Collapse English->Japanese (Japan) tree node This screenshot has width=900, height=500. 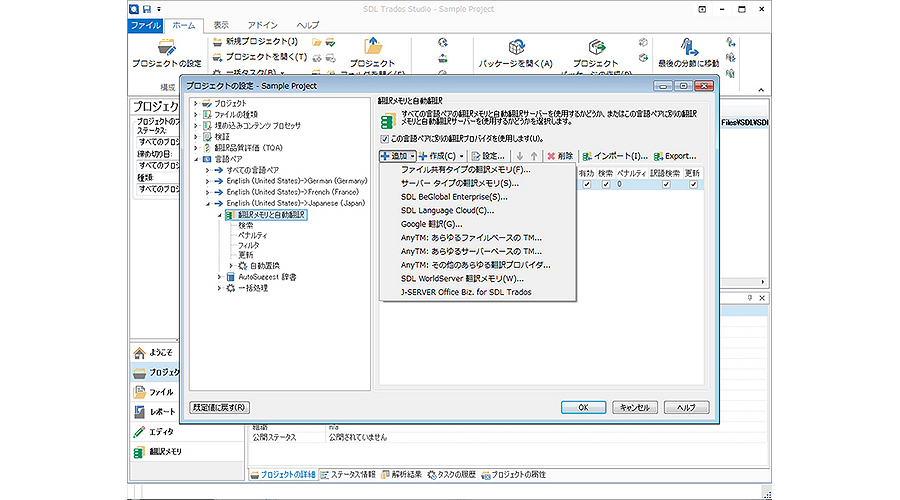click(207, 203)
